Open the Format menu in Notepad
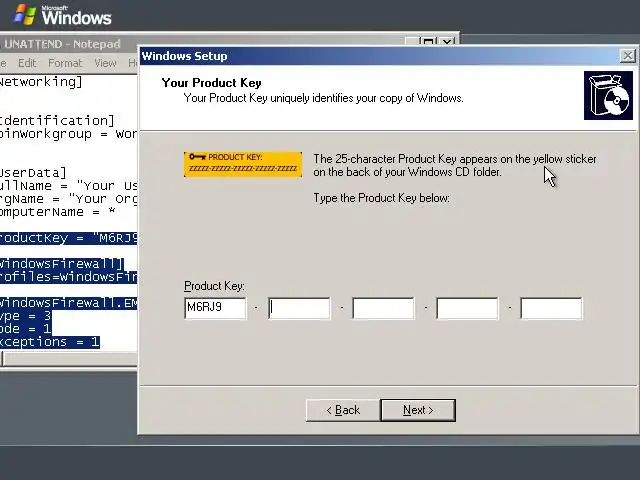The image size is (640, 480). (65, 63)
